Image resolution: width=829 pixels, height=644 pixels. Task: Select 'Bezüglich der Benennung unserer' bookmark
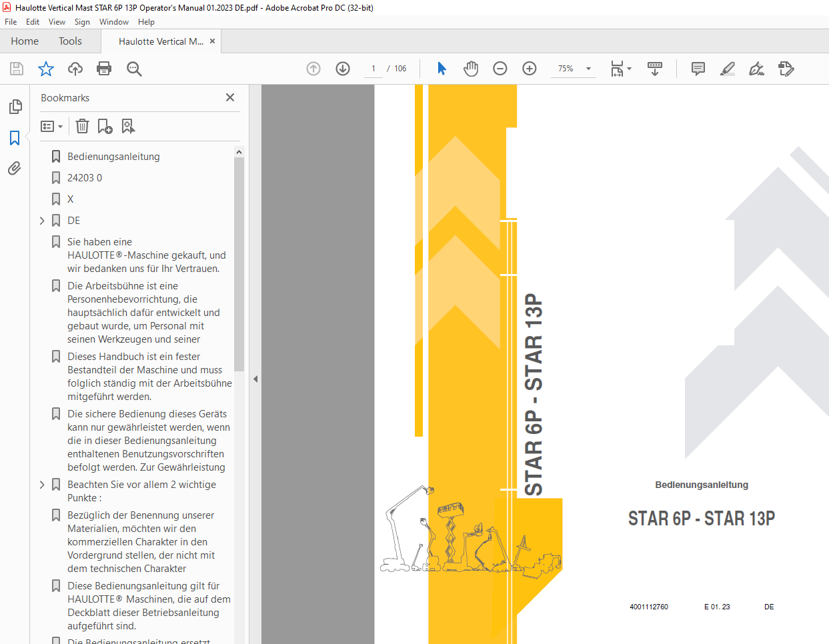click(x=141, y=542)
